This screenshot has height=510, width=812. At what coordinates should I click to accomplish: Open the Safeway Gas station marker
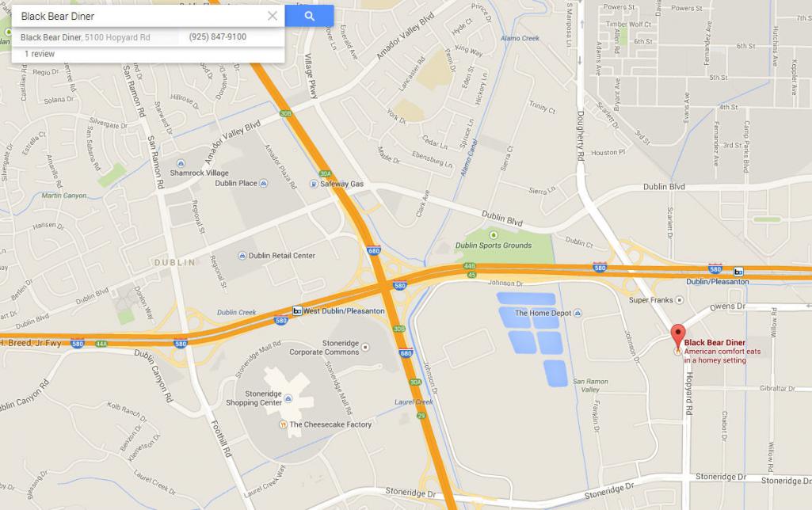click(x=313, y=184)
